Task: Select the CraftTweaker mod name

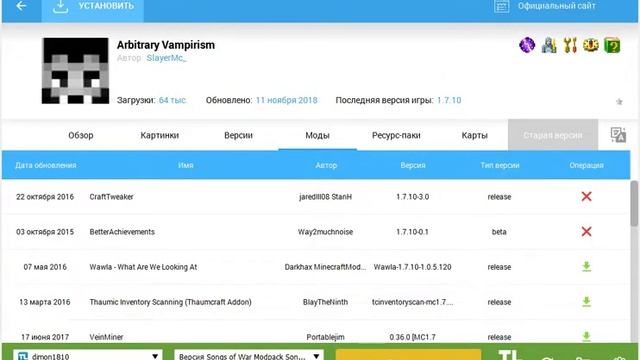Action: point(111,197)
